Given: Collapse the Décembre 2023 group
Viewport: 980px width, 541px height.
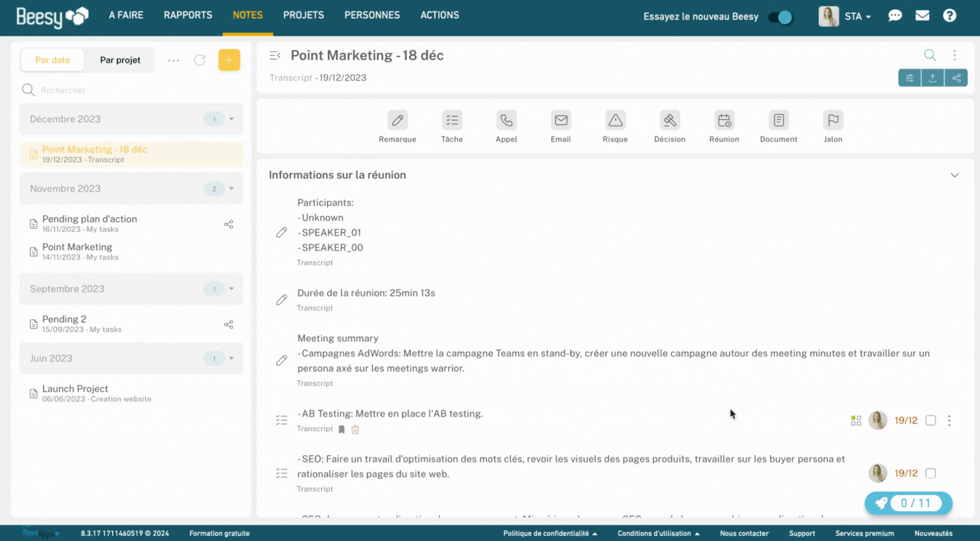Looking at the screenshot, I should click(x=231, y=119).
